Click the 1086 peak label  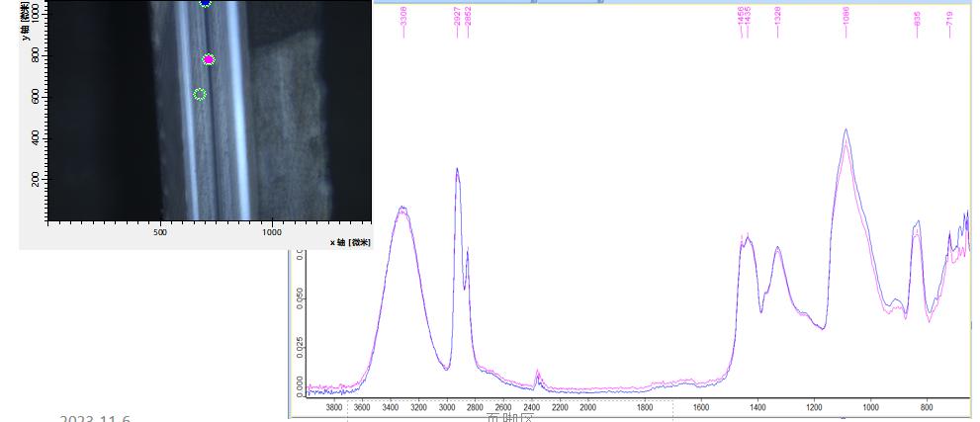pyautogui.click(x=846, y=16)
